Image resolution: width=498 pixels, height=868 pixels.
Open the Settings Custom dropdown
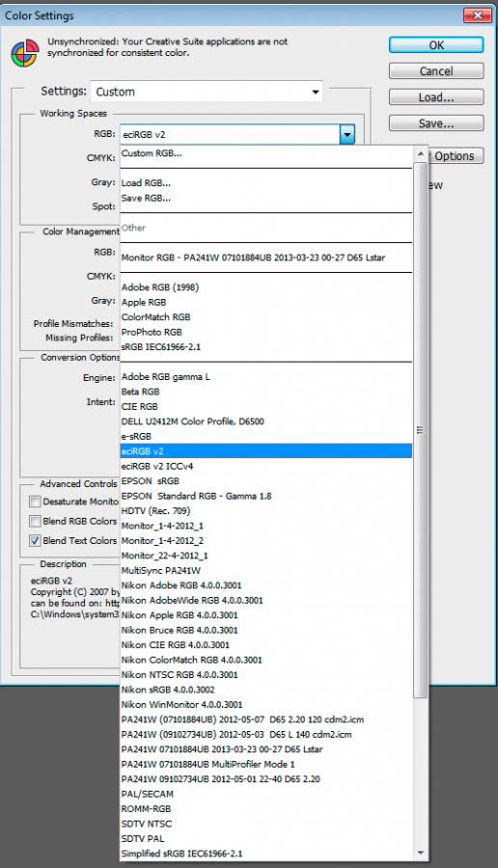pos(207,92)
